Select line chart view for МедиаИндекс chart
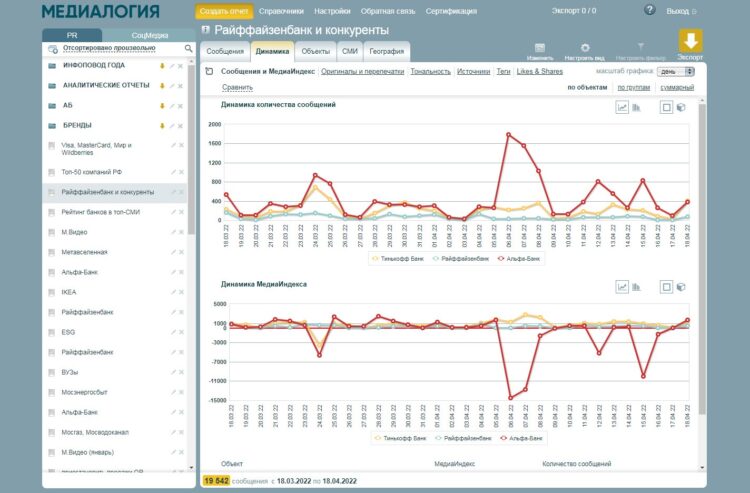Screen dimensions: 750x493 click(x=622, y=287)
